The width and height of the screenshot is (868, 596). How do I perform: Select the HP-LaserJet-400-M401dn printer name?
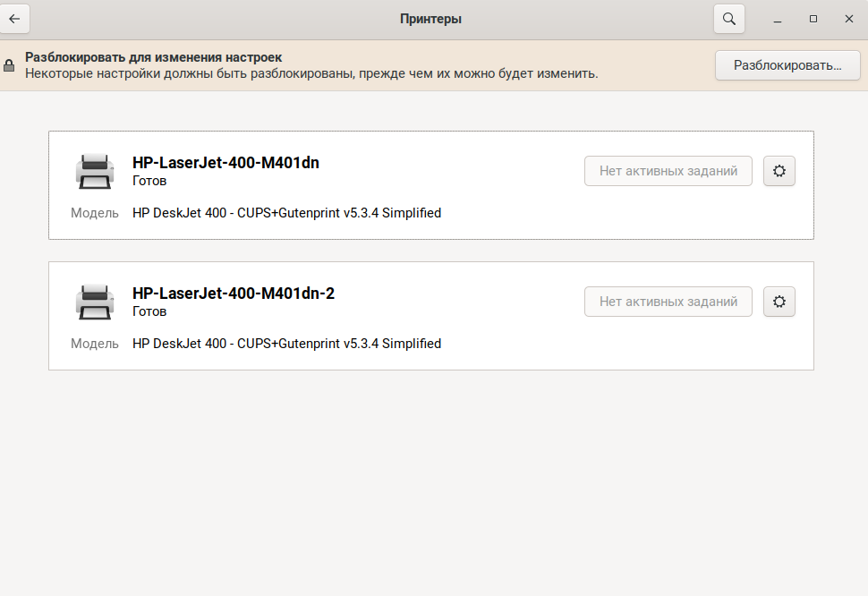click(226, 163)
